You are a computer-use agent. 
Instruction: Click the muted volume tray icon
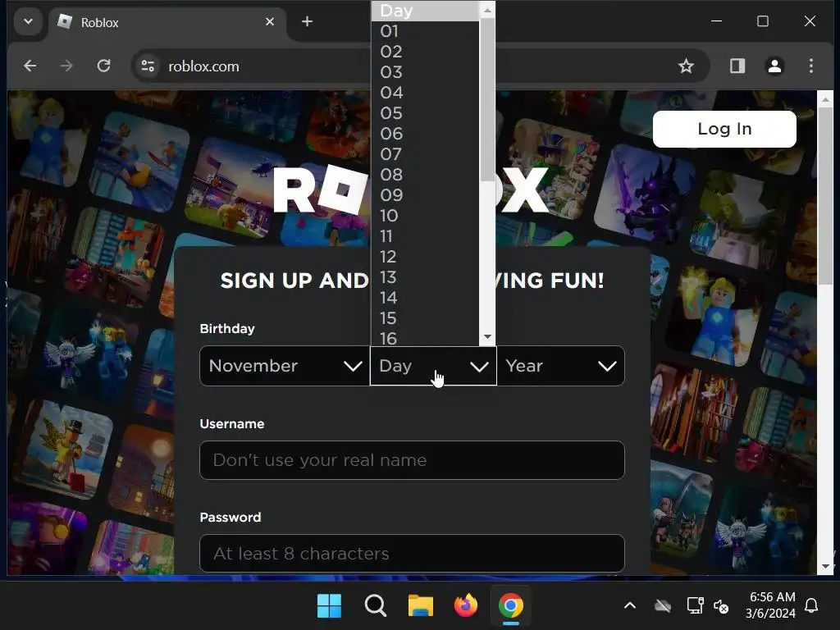721,606
